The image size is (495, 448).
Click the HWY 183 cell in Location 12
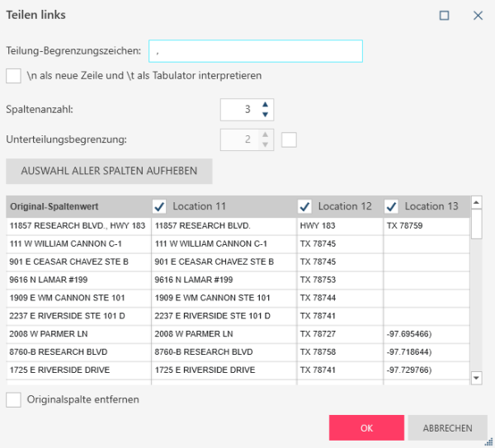click(x=338, y=225)
